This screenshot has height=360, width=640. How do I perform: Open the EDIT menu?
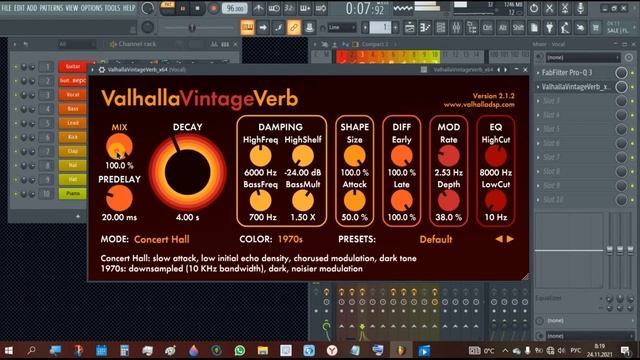[19, 8]
